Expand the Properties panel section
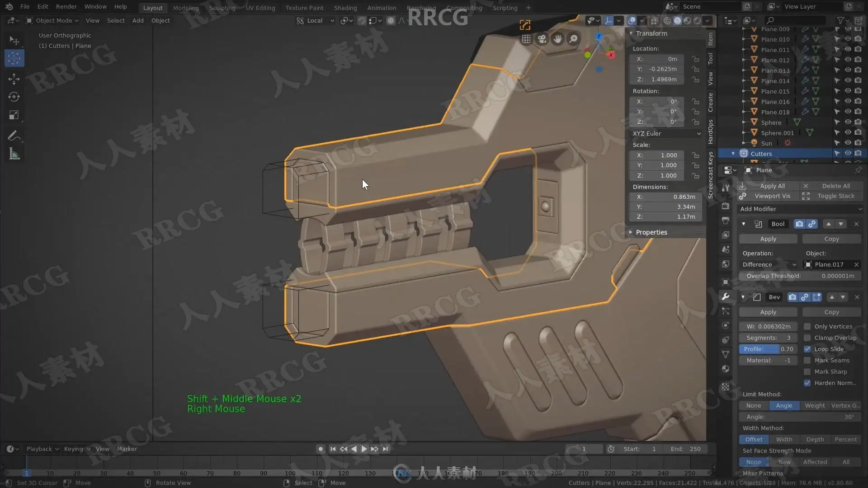868x488 pixels. pyautogui.click(x=651, y=232)
